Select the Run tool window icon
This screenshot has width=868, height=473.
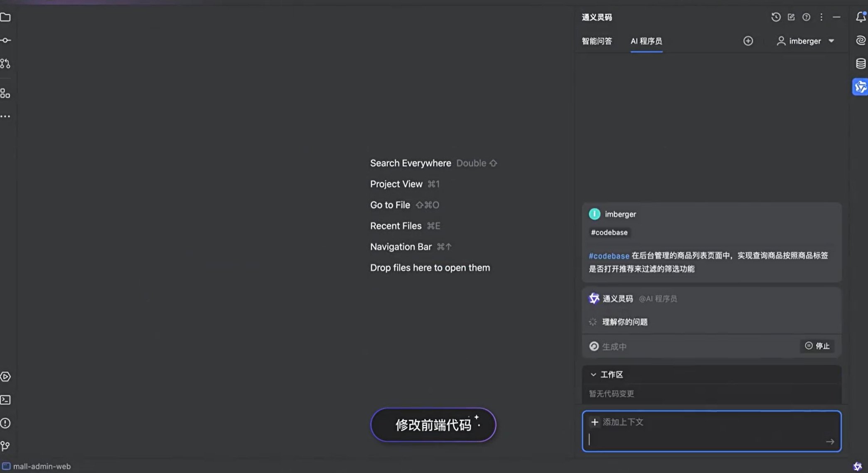[6, 377]
